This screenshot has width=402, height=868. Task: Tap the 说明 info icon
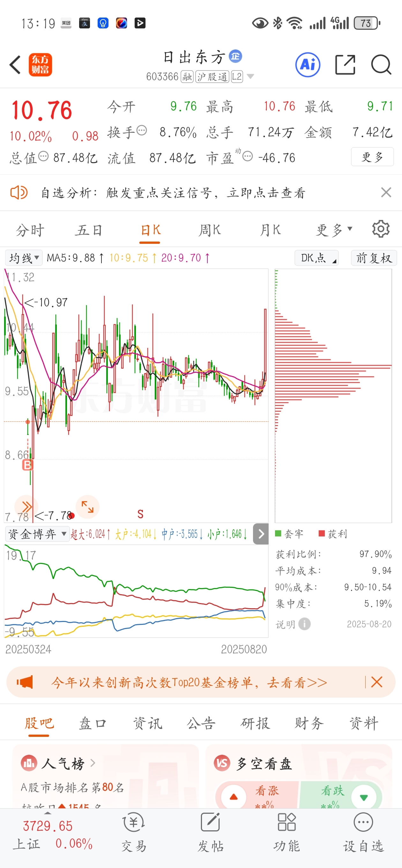tap(305, 624)
